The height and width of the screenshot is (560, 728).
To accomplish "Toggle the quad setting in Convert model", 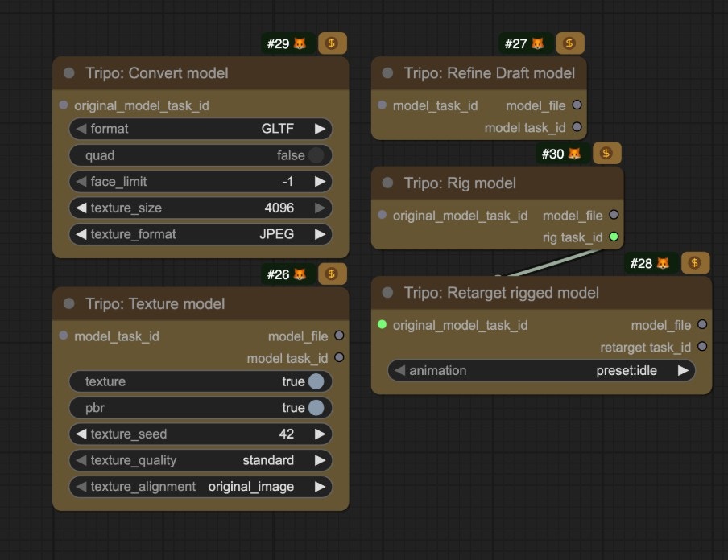I will click(x=316, y=155).
